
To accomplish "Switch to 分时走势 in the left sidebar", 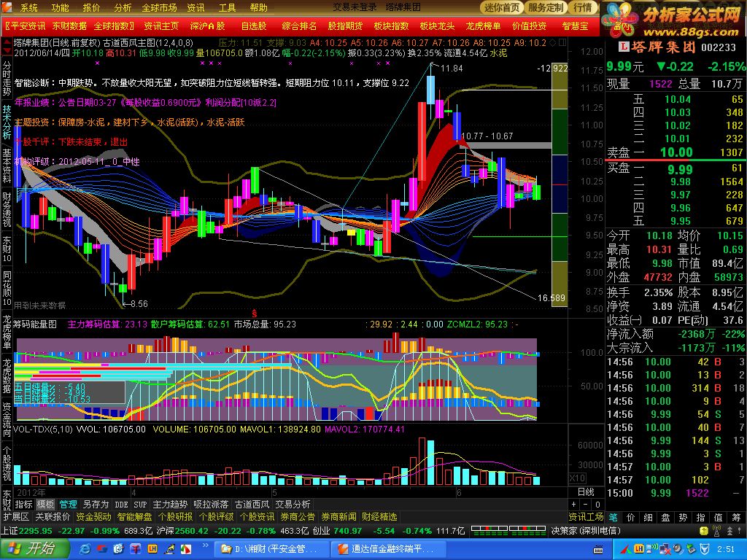I will tap(7, 78).
